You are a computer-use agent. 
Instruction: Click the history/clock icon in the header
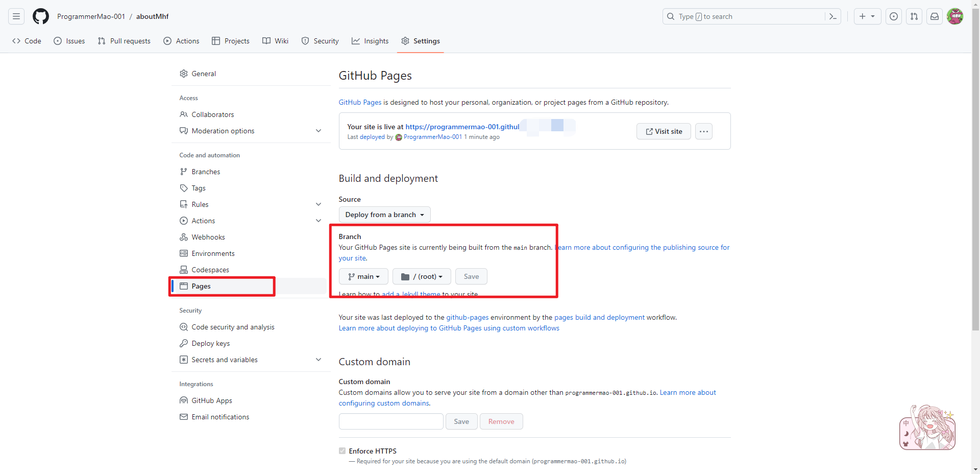[x=893, y=16]
